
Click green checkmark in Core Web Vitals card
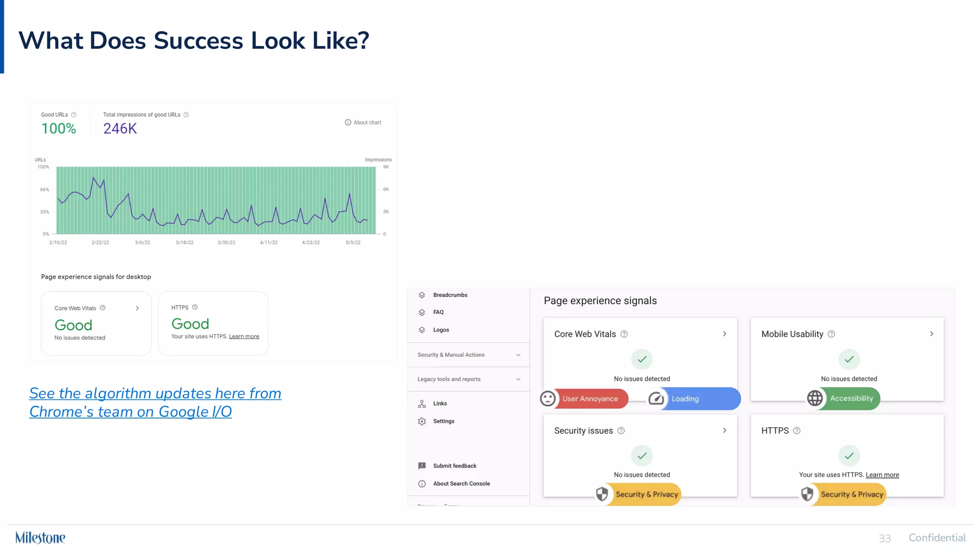click(642, 359)
